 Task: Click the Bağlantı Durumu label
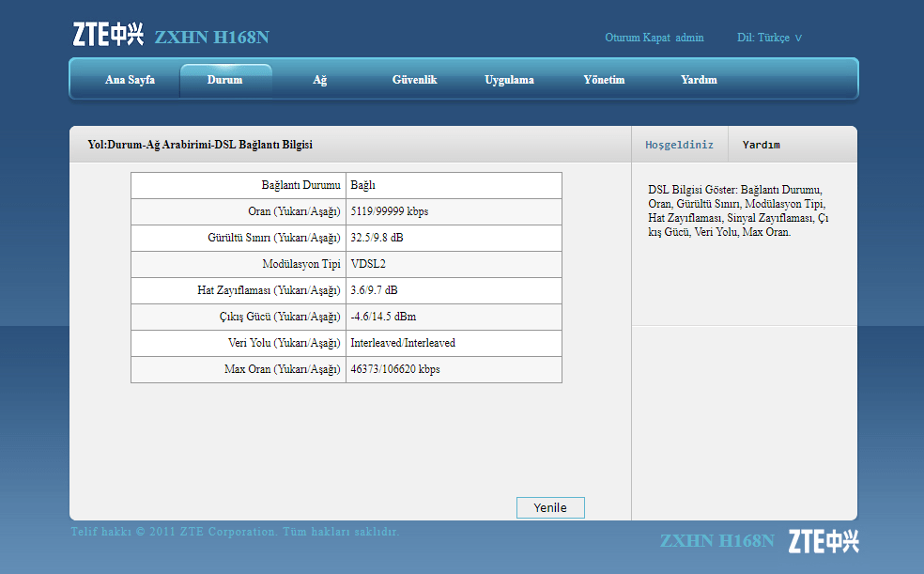(301, 185)
